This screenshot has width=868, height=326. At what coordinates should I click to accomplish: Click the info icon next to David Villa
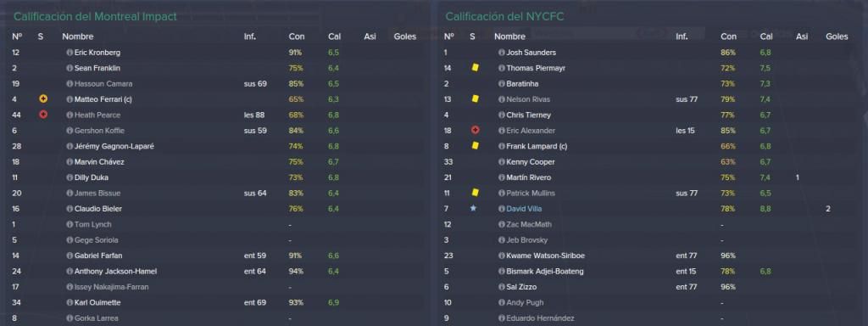[502, 209]
